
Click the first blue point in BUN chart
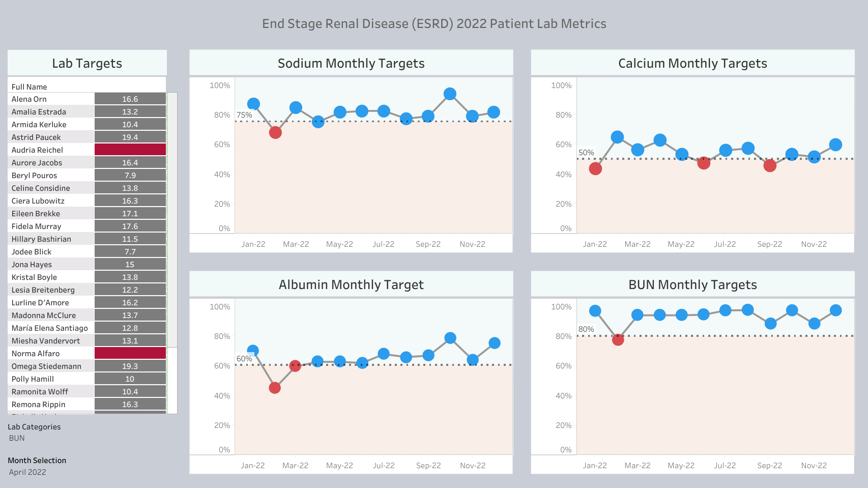pos(595,310)
